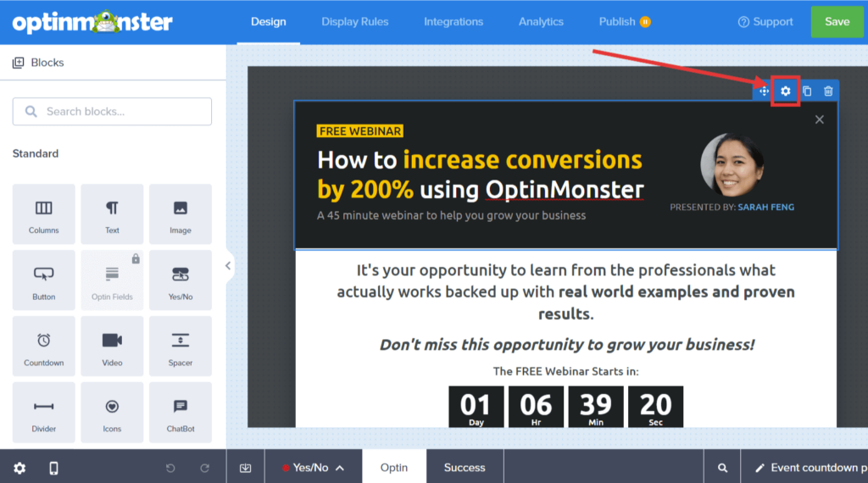
Task: Open the Publish tab
Action: tap(625, 21)
